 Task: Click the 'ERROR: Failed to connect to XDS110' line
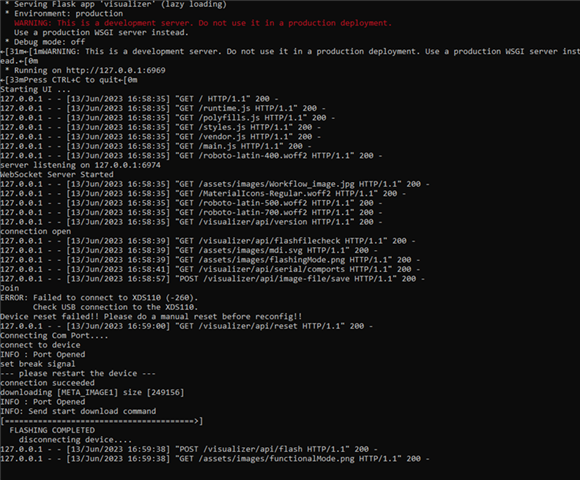[99, 298]
